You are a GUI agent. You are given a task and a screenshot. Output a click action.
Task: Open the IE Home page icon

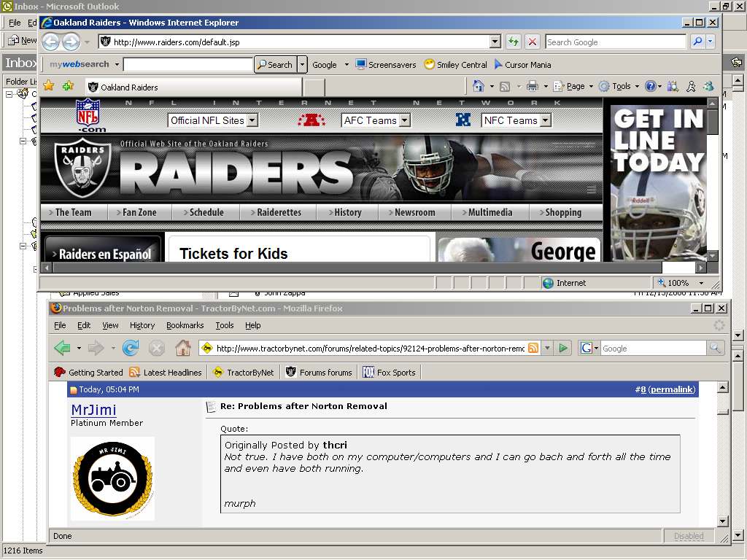click(478, 86)
